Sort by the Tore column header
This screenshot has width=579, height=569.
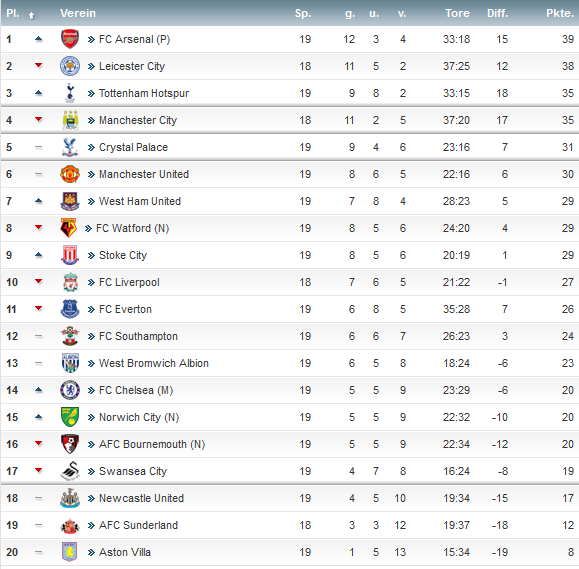coord(457,13)
